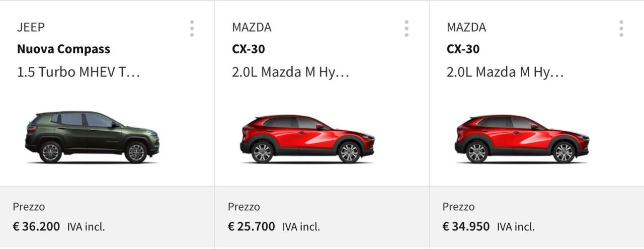The image size is (644, 249).
Task: Select the € 36.200 price value
Action: (36, 226)
